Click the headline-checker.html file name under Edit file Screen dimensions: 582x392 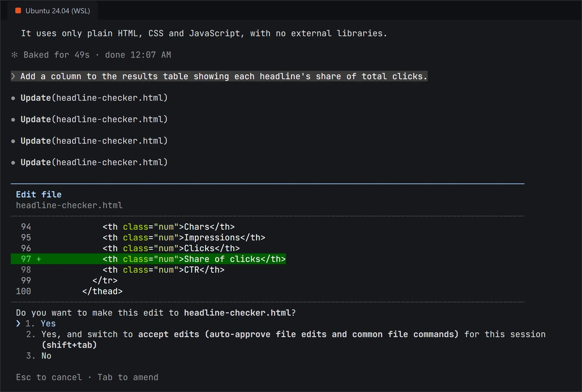click(x=69, y=205)
